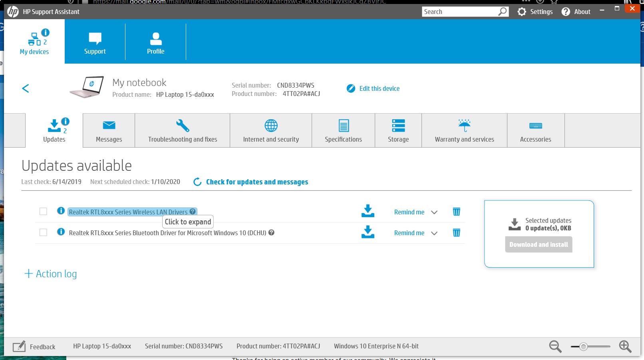Click the download icon for the Bluetooth driver
The image size is (644, 360).
point(368,232)
